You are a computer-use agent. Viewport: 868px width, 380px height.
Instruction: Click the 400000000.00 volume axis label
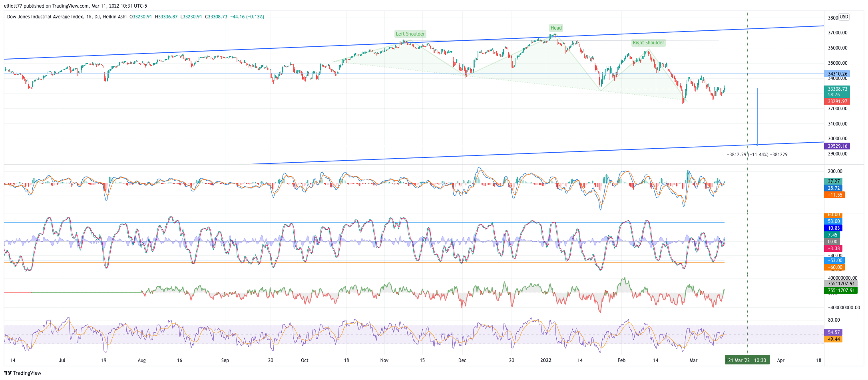[x=842, y=278]
